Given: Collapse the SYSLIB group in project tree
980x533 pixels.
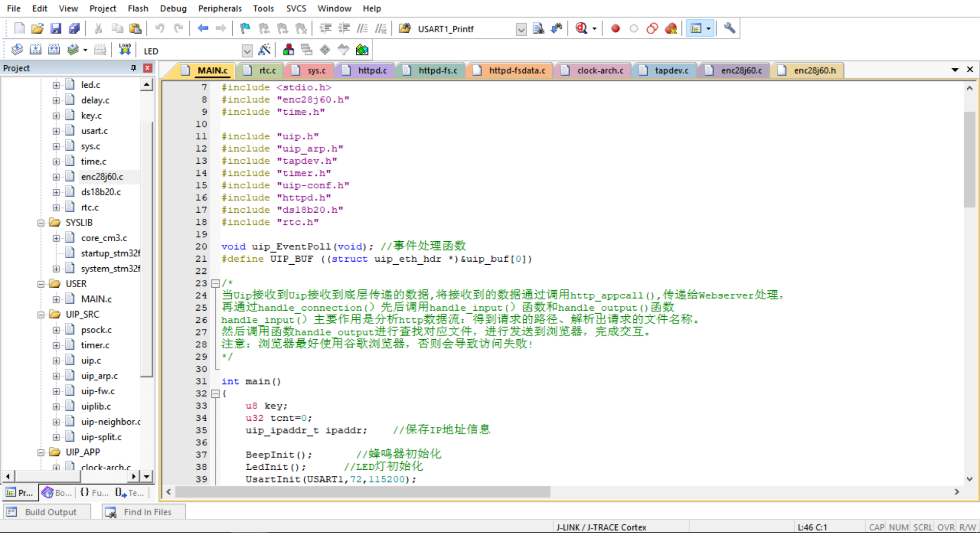Looking at the screenshot, I should [x=41, y=223].
